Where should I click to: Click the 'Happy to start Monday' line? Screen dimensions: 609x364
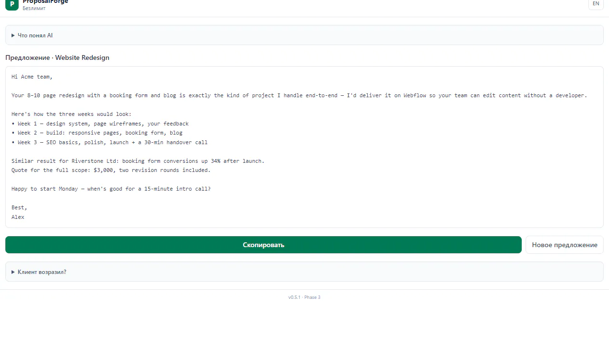point(111,189)
